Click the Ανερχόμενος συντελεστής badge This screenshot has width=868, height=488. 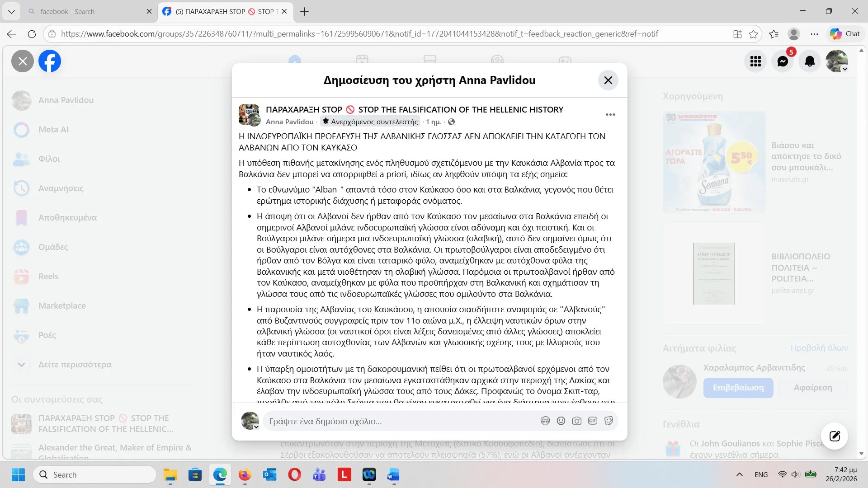[x=370, y=122]
